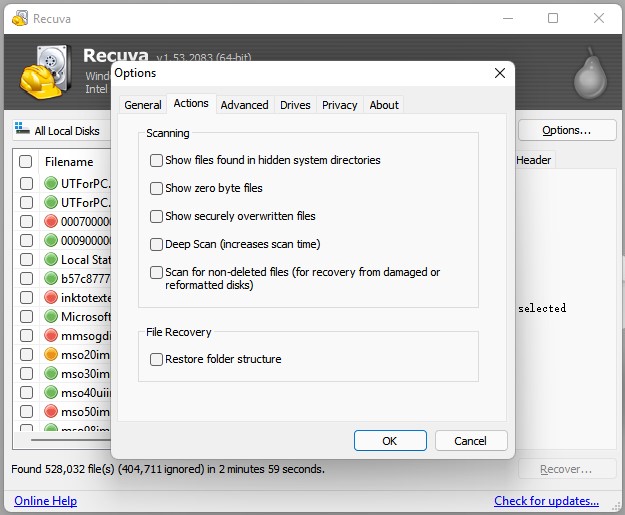Check the box for Local Stat file
This screenshot has height=515, width=625.
(26, 259)
